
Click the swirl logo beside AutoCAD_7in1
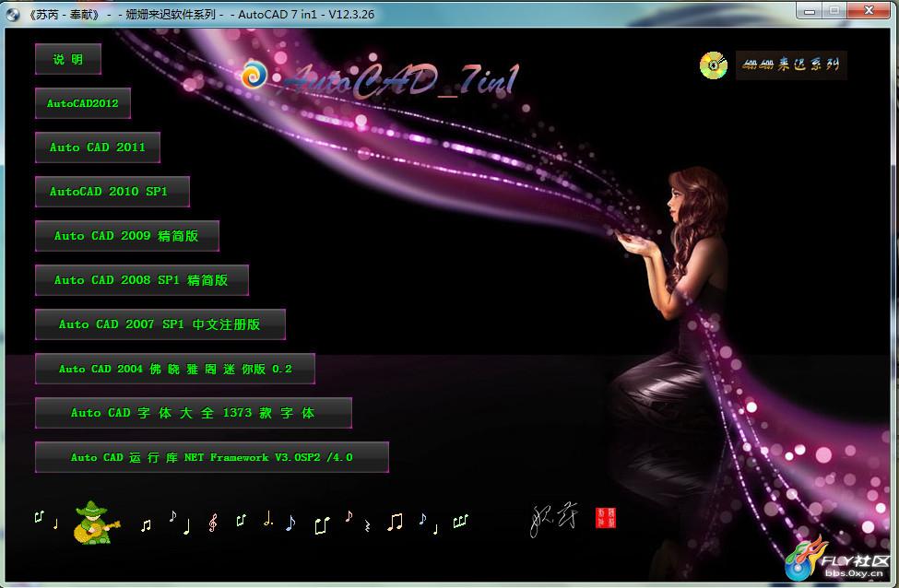pyautogui.click(x=254, y=74)
